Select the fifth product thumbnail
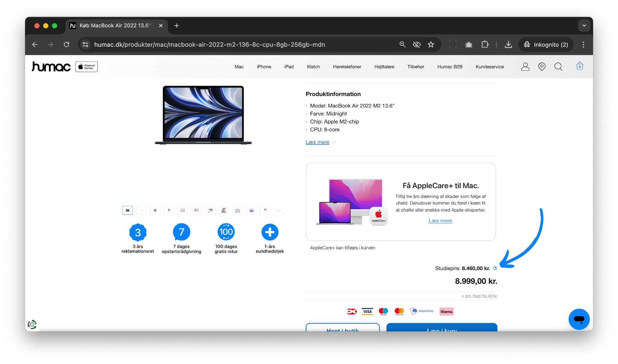618x364 pixels. coord(183,210)
